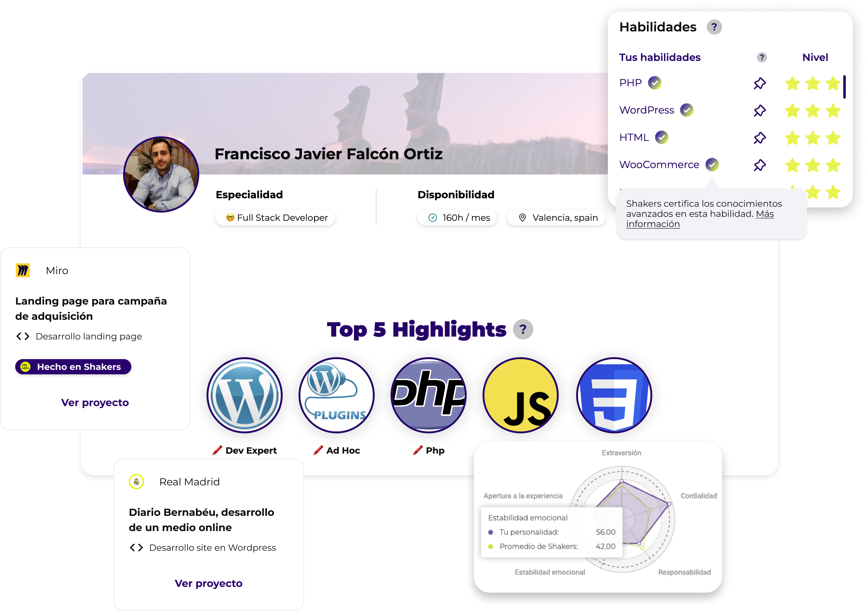This screenshot has height=611, width=868.
Task: Click the WordPress verified badge
Action: click(x=686, y=110)
